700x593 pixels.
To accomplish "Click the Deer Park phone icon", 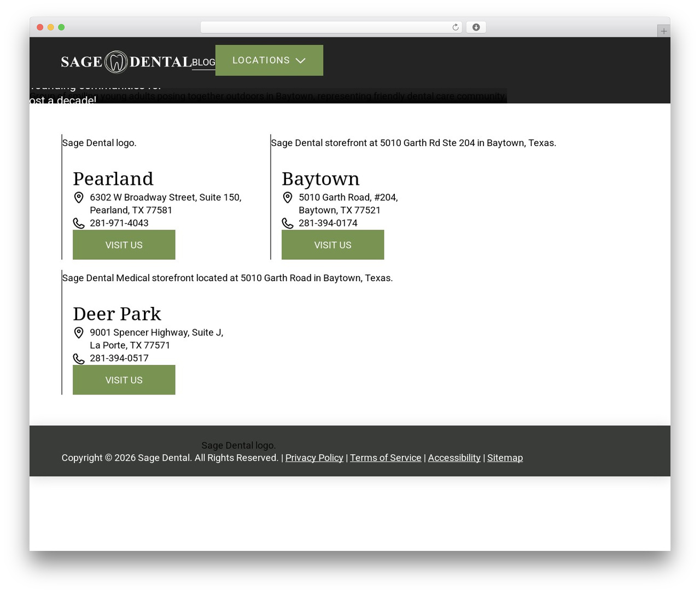I will (x=79, y=358).
